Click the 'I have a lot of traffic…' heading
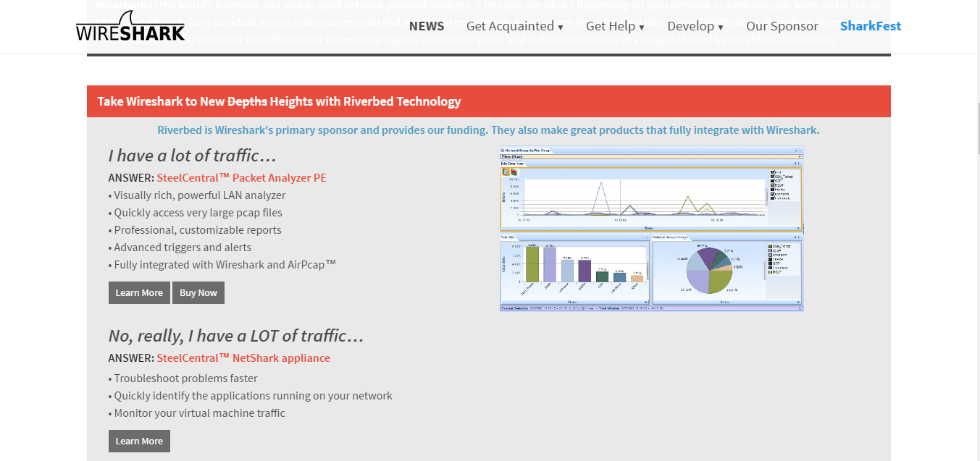 pyautogui.click(x=193, y=156)
